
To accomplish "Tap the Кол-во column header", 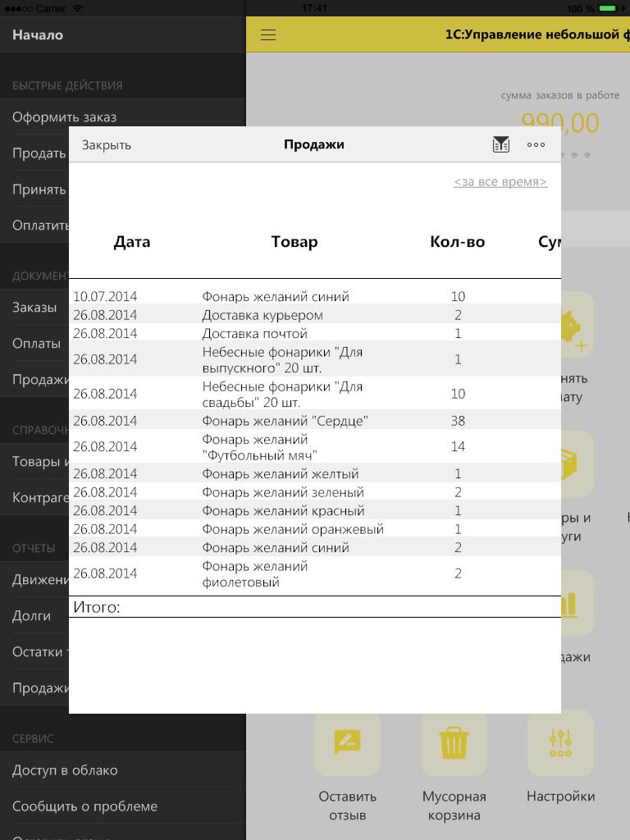I will tap(458, 242).
